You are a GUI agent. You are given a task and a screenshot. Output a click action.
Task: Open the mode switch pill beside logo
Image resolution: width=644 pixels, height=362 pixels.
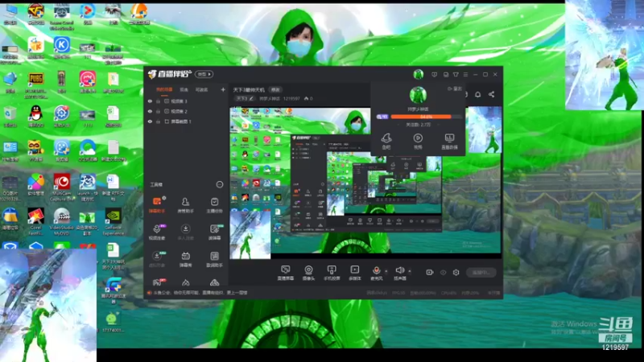click(204, 74)
